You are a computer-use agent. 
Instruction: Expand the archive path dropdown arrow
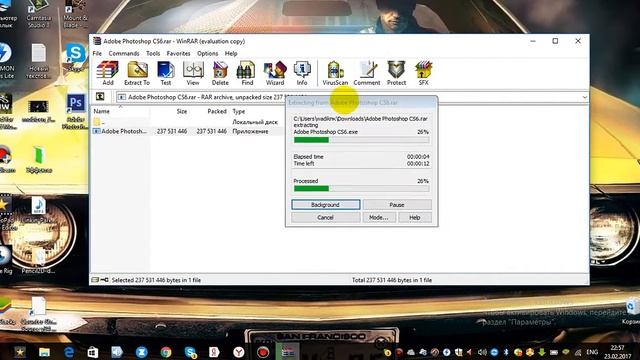point(584,97)
